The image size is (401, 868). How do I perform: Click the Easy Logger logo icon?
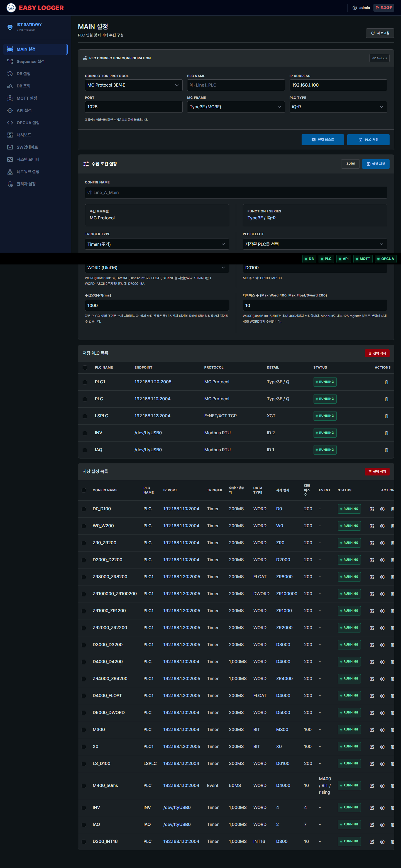point(11,8)
